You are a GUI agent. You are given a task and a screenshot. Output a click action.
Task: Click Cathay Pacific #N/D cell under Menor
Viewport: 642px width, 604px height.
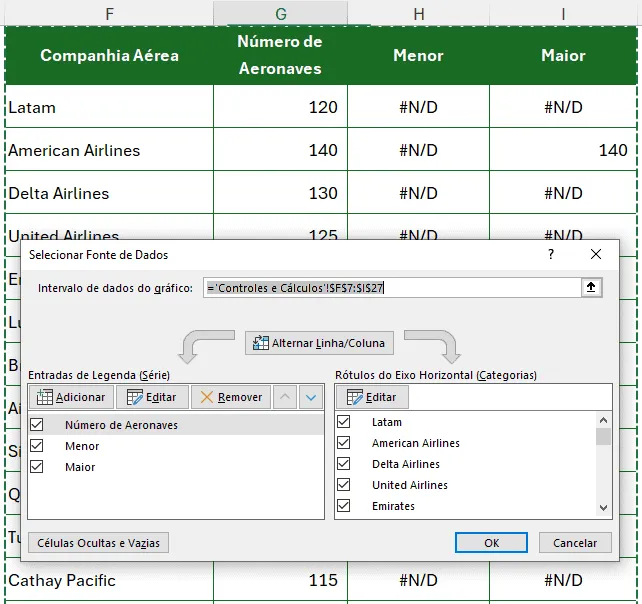418,580
